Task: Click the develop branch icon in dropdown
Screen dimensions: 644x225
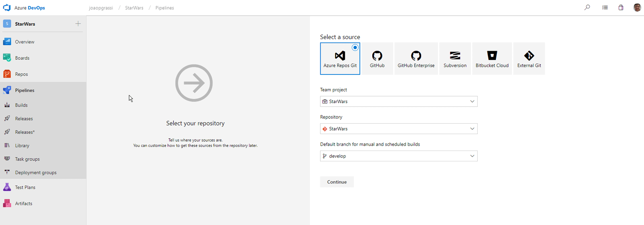Action: [325, 156]
